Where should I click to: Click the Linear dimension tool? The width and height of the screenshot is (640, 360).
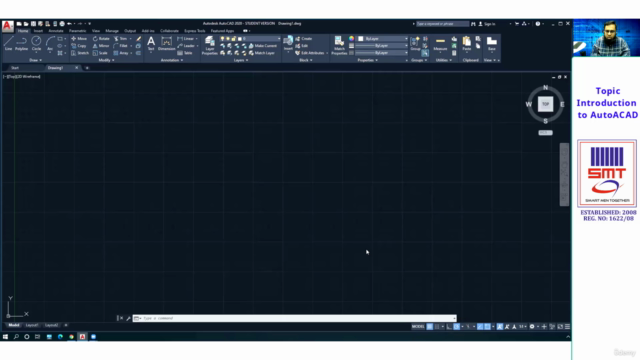pyautogui.click(x=186, y=39)
